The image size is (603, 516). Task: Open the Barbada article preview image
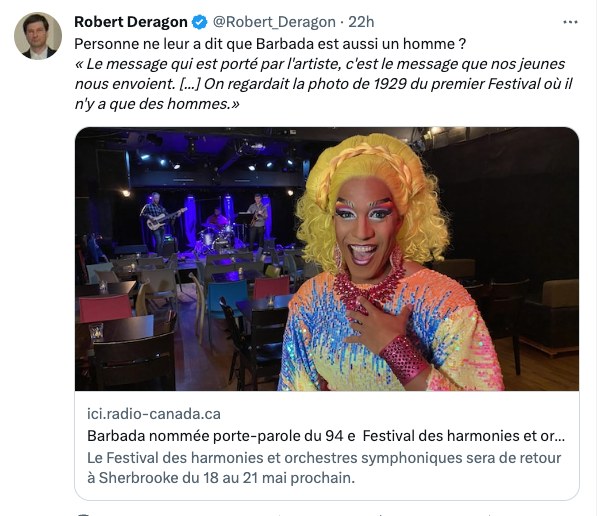click(x=327, y=259)
